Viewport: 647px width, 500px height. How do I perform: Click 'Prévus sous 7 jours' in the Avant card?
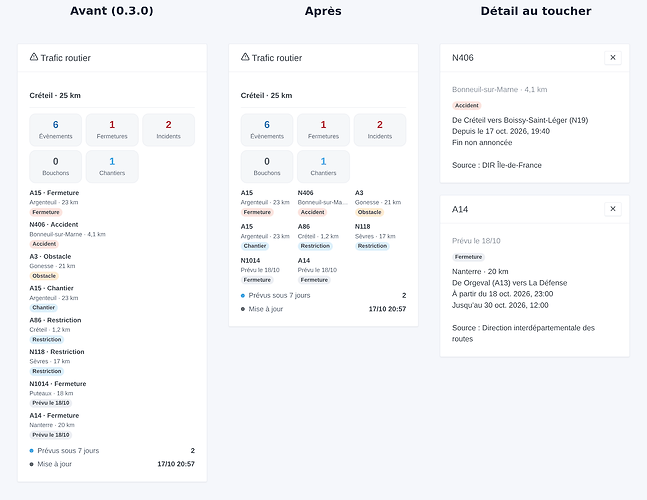coord(68,450)
